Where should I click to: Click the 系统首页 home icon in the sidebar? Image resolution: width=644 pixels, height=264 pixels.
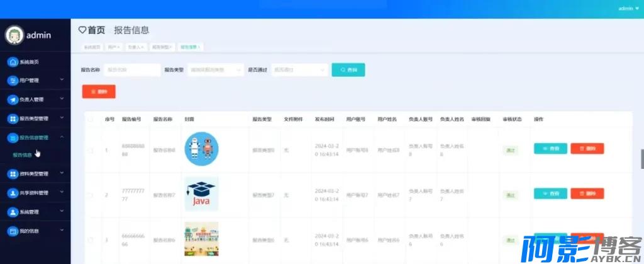13,62
